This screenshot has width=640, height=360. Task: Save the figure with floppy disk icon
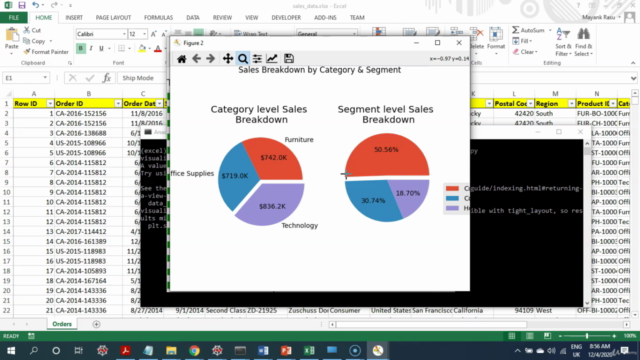289,59
